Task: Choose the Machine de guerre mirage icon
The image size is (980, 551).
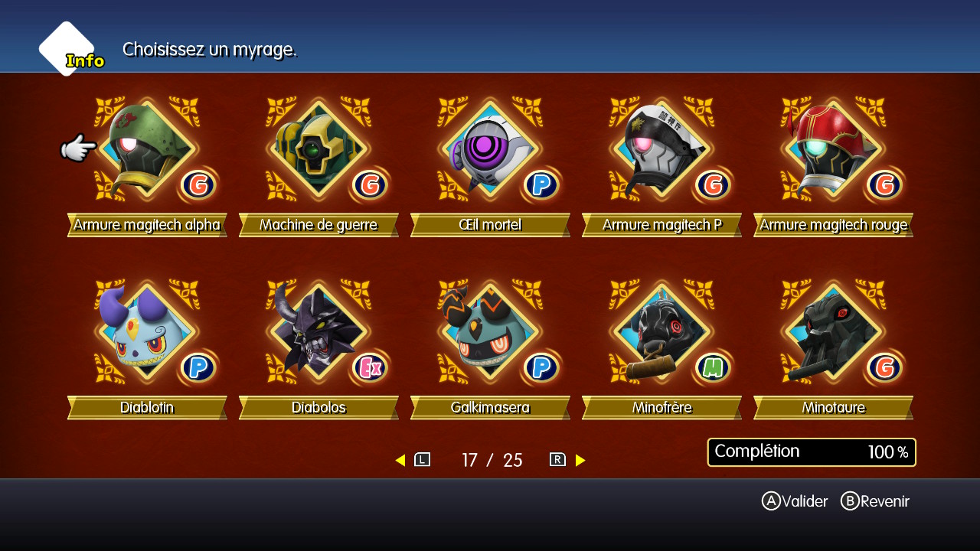Action: 318,149
